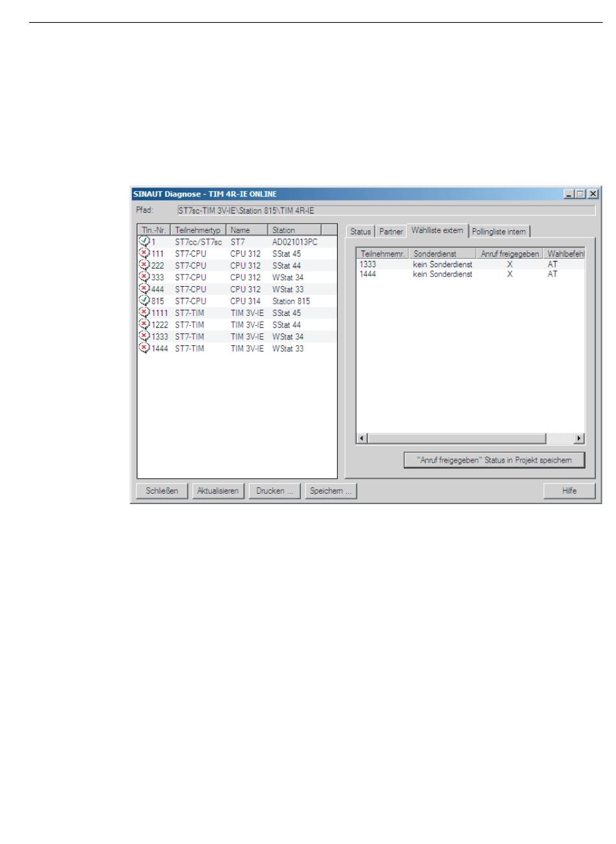The height and width of the screenshot is (844, 616).
Task: Click ST7-TIM type in row 1222
Action: pos(189,324)
